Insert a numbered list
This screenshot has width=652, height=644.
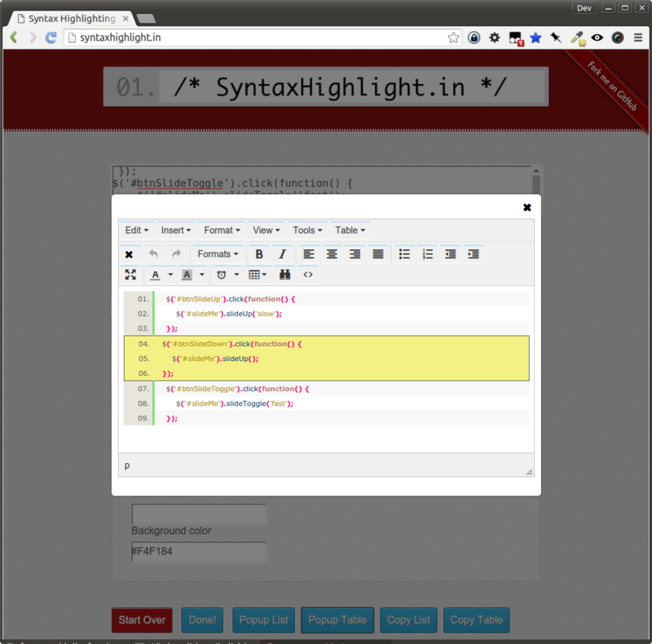427,254
